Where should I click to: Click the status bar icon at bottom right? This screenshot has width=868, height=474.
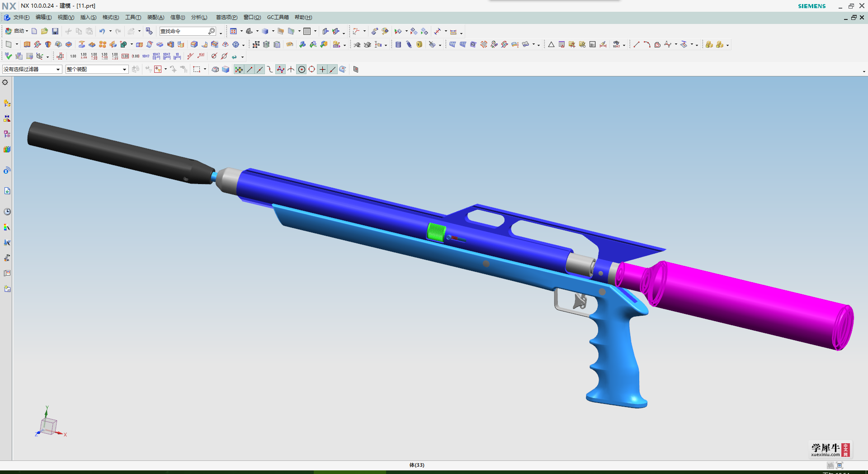[x=840, y=465]
